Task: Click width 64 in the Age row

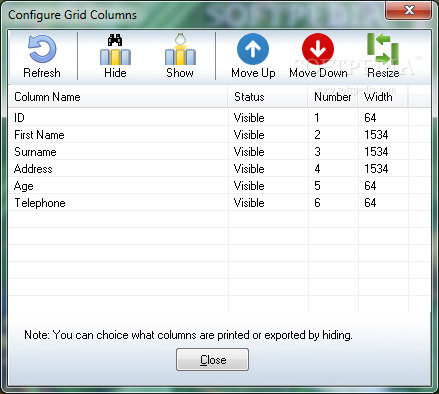Action: 370,186
